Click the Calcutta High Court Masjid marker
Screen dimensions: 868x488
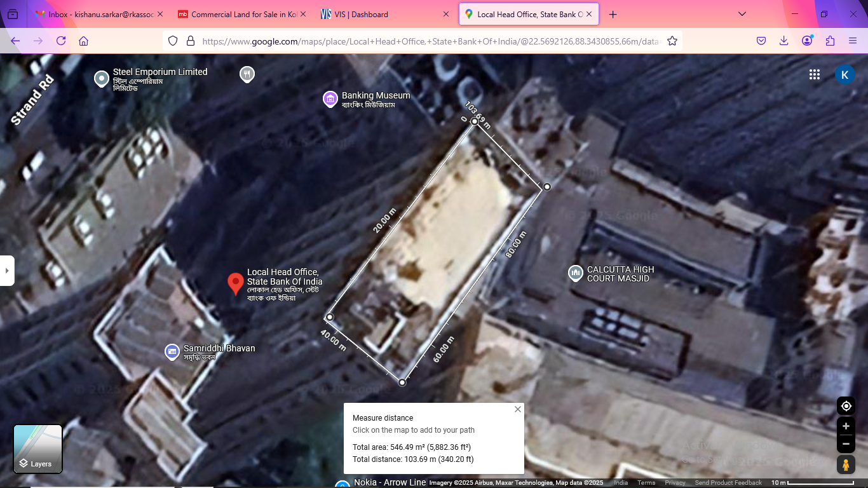tap(576, 273)
